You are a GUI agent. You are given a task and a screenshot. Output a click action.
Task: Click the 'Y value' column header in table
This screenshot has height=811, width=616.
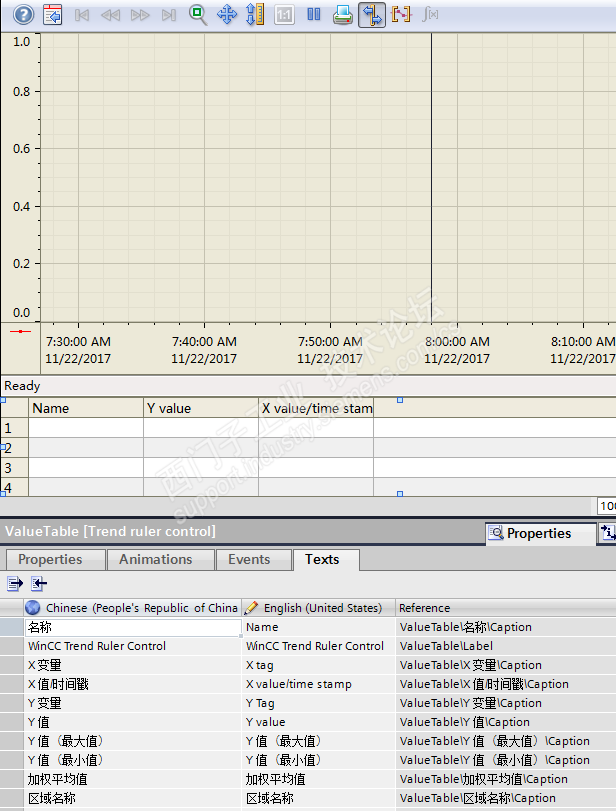tap(201, 408)
